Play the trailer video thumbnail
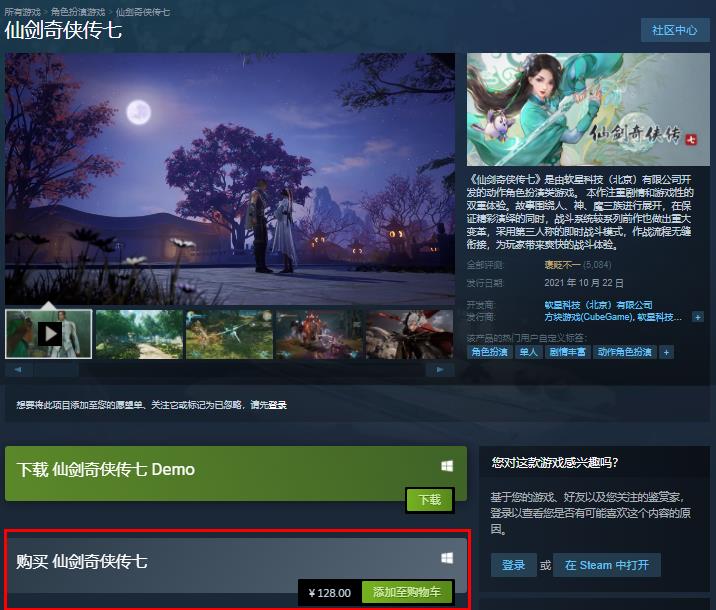The image size is (716, 610). pyautogui.click(x=48, y=334)
